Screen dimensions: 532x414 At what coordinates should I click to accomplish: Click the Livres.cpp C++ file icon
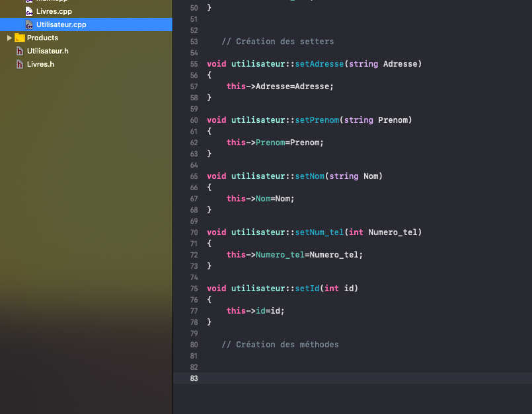click(x=29, y=11)
